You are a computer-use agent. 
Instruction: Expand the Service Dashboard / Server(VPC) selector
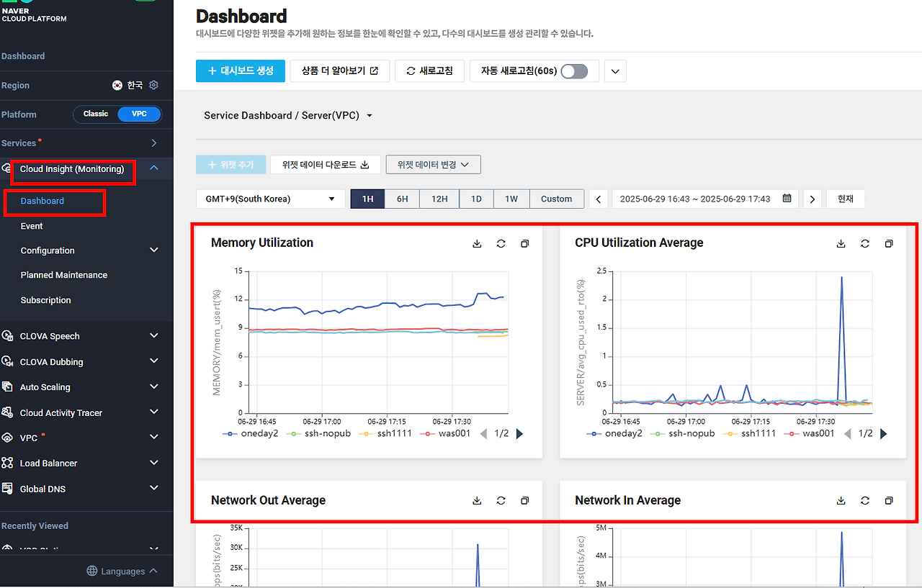[x=288, y=115]
